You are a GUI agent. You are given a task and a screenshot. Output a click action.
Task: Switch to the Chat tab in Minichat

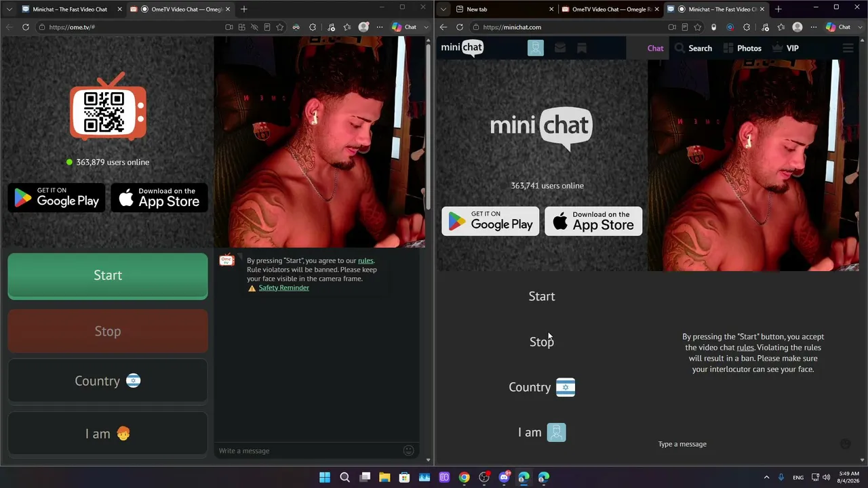pyautogui.click(x=655, y=48)
